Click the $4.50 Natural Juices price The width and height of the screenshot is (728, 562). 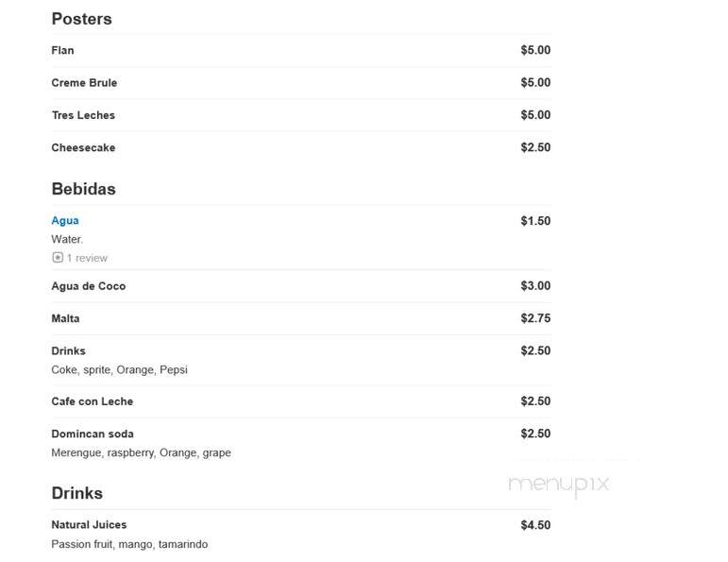(535, 525)
